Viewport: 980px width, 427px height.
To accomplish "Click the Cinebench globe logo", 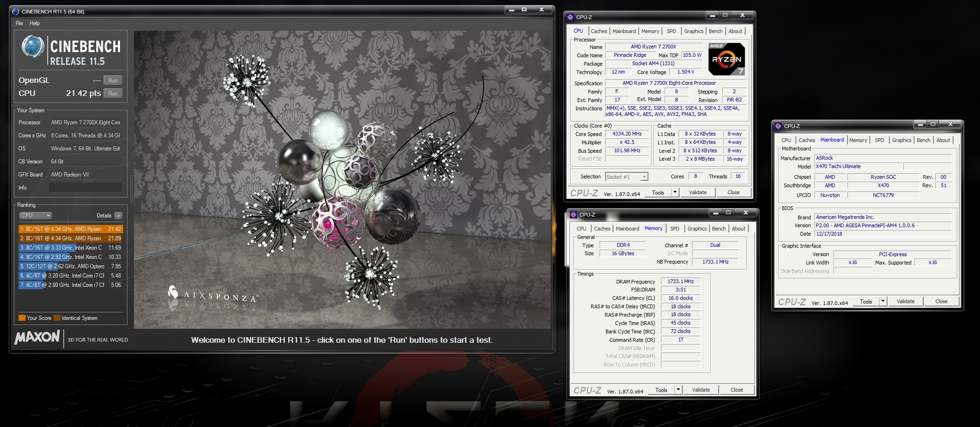I will (33, 47).
